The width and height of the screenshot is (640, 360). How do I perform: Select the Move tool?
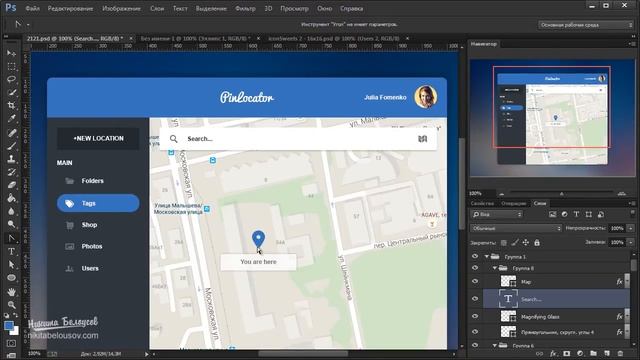click(x=11, y=53)
